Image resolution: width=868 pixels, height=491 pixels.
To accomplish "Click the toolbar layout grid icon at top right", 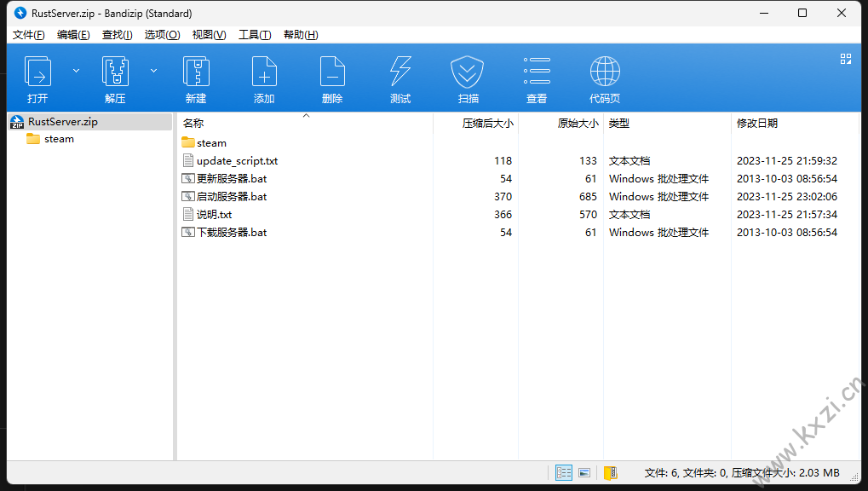I will point(845,59).
